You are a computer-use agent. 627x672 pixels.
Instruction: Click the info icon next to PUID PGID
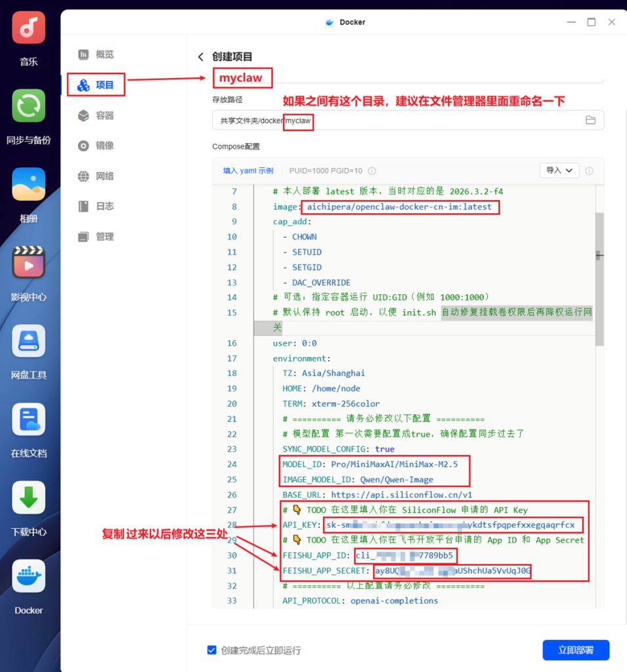[x=372, y=171]
